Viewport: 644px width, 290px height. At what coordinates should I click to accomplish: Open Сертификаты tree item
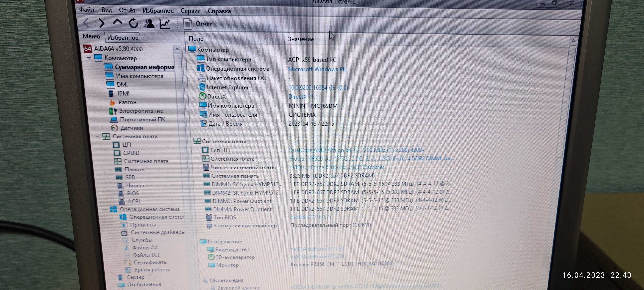tap(146, 262)
